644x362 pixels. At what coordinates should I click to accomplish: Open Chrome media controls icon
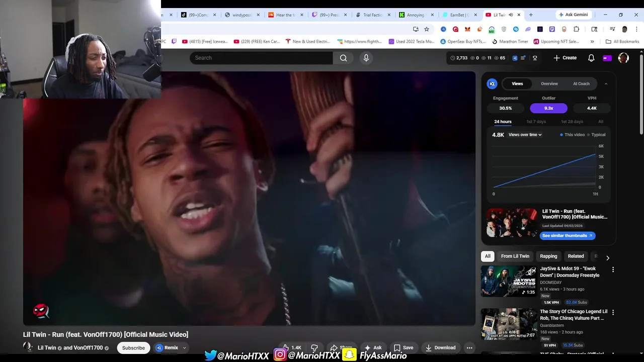pyautogui.click(x=612, y=29)
